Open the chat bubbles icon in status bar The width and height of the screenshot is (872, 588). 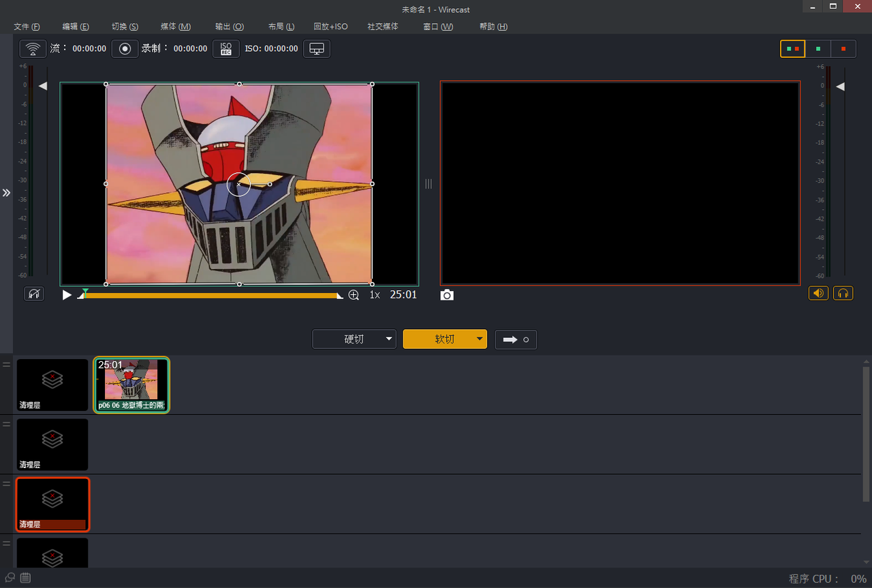pyautogui.click(x=10, y=578)
